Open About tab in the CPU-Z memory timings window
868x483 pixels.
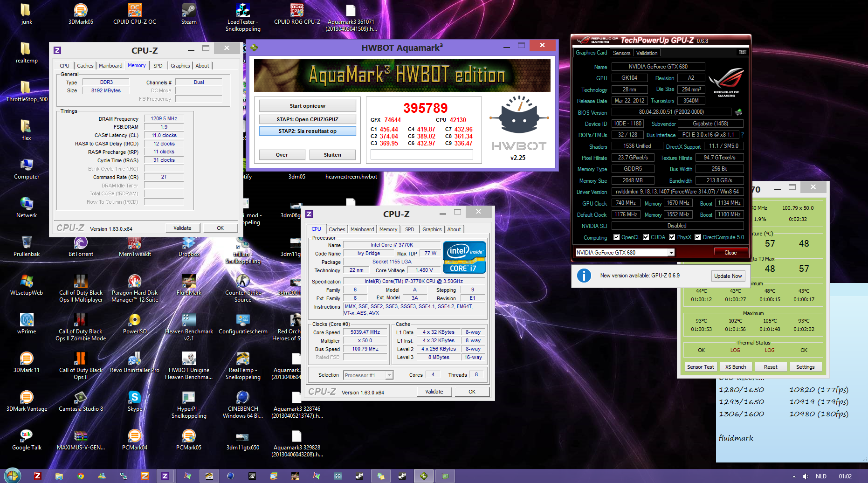click(202, 66)
